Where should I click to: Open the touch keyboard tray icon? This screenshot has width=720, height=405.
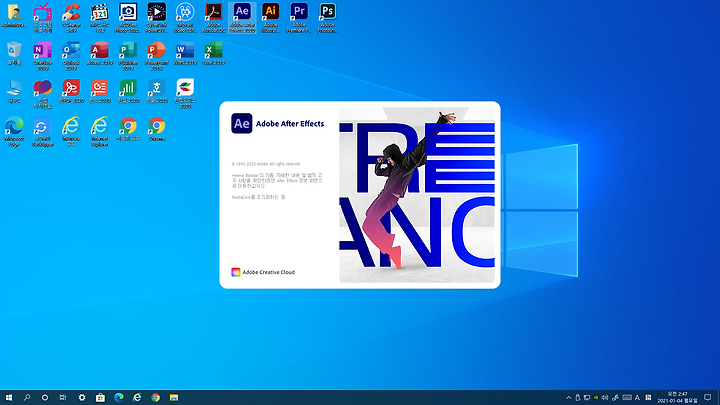tap(627, 398)
